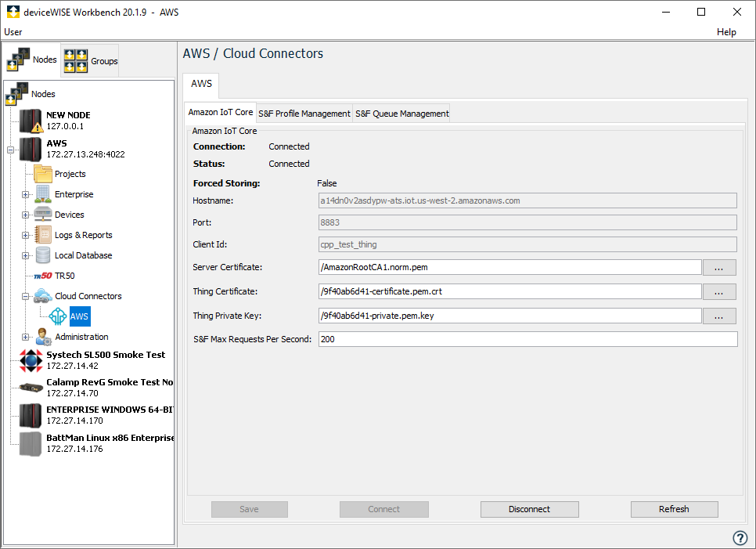
Task: Click the Disconnect button
Action: 529,509
